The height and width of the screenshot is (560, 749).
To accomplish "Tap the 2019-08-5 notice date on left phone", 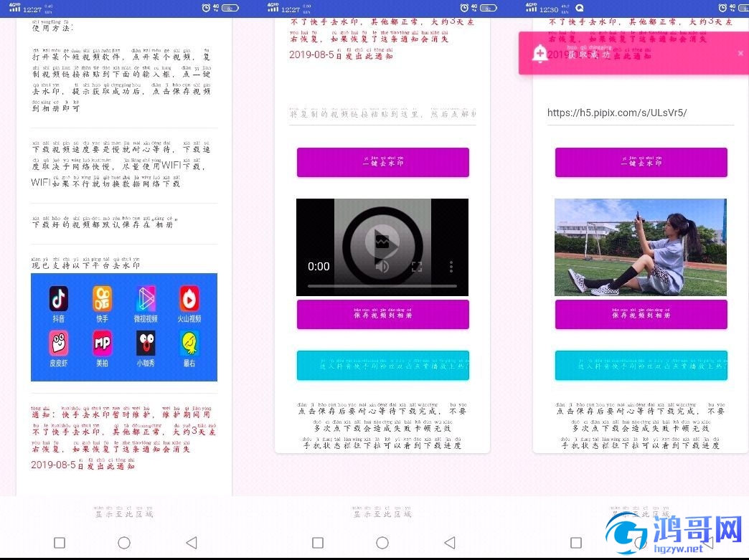I will tap(53, 465).
